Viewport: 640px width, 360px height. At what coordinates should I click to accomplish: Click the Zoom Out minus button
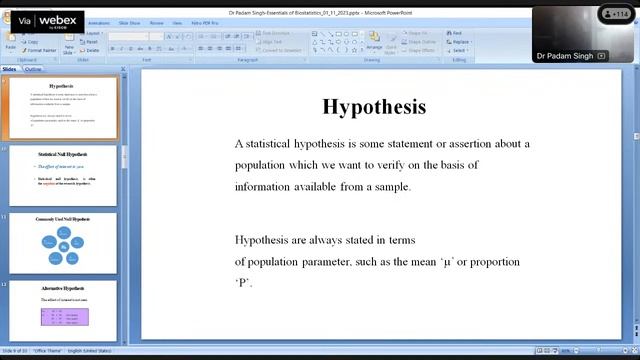[576, 351]
